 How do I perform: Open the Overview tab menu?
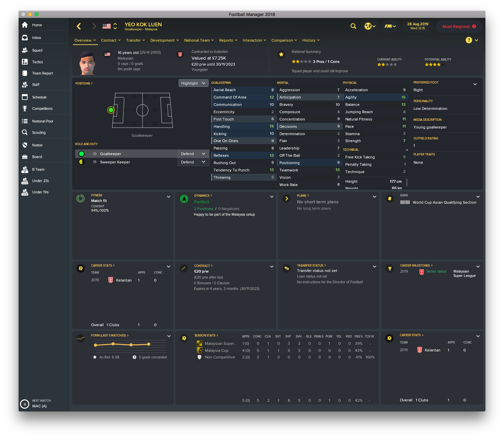(85, 40)
